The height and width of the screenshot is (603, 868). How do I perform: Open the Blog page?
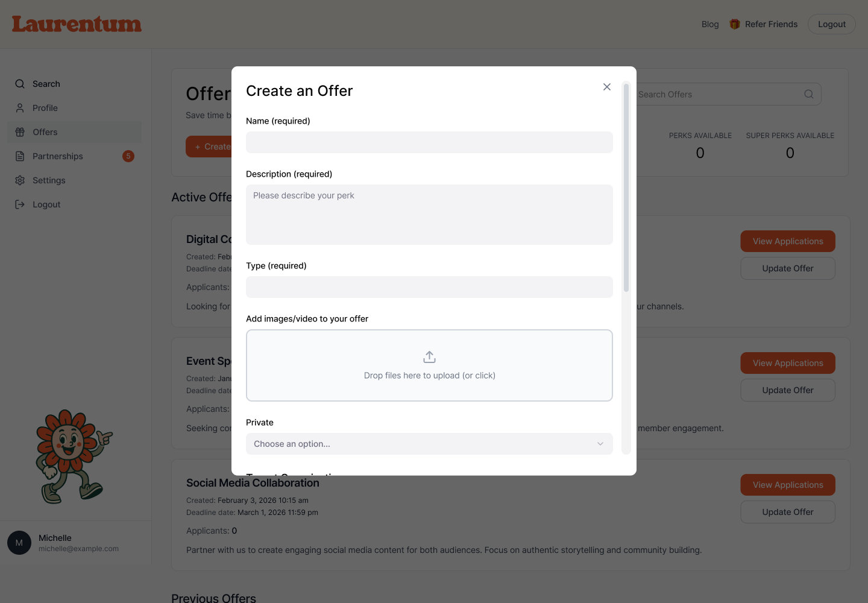(710, 24)
